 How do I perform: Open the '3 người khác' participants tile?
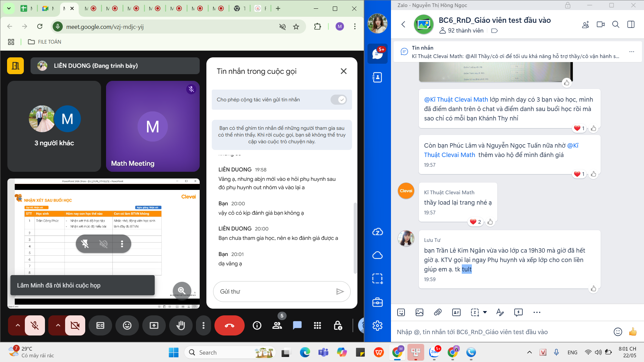click(54, 126)
